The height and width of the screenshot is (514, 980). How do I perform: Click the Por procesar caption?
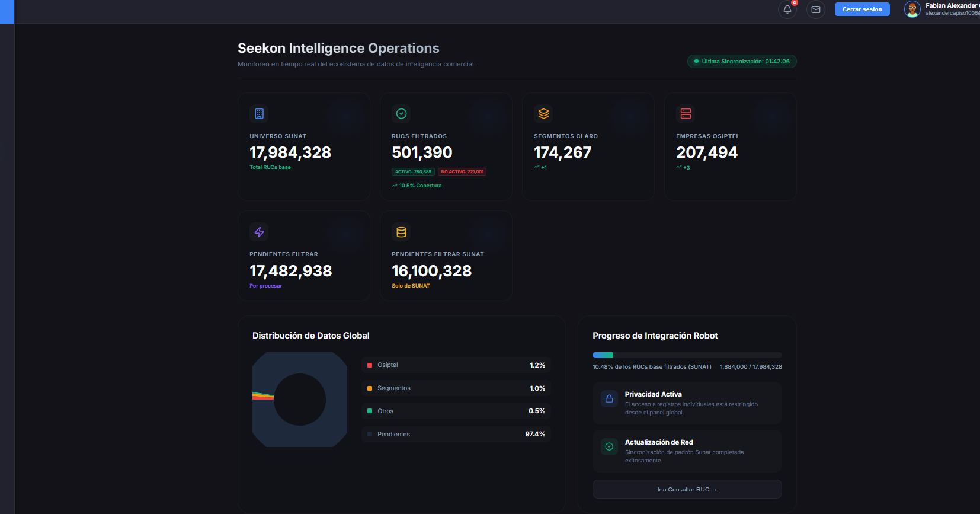[265, 286]
